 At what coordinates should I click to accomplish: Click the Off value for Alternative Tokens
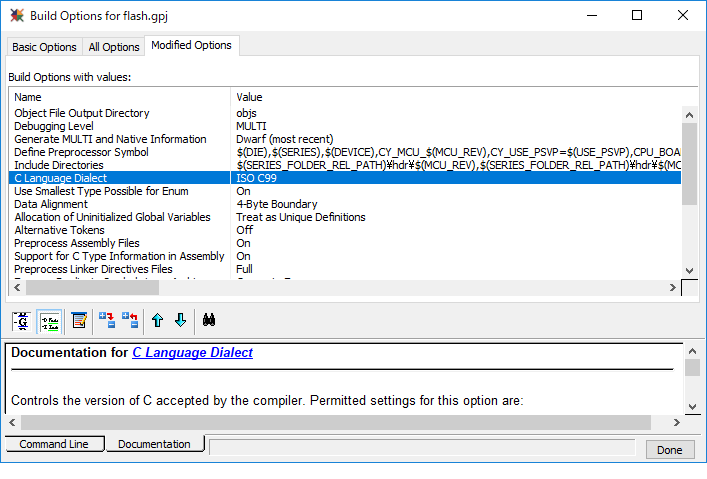coord(245,230)
